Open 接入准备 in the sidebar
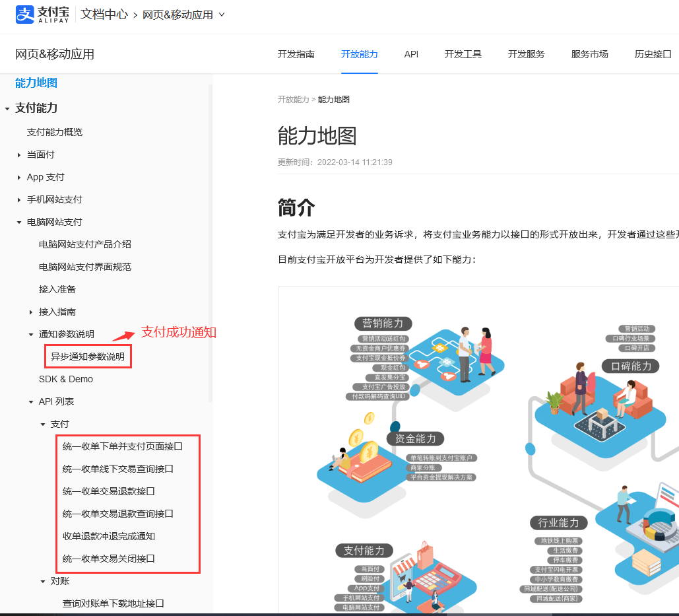679x616 pixels. pyautogui.click(x=57, y=289)
